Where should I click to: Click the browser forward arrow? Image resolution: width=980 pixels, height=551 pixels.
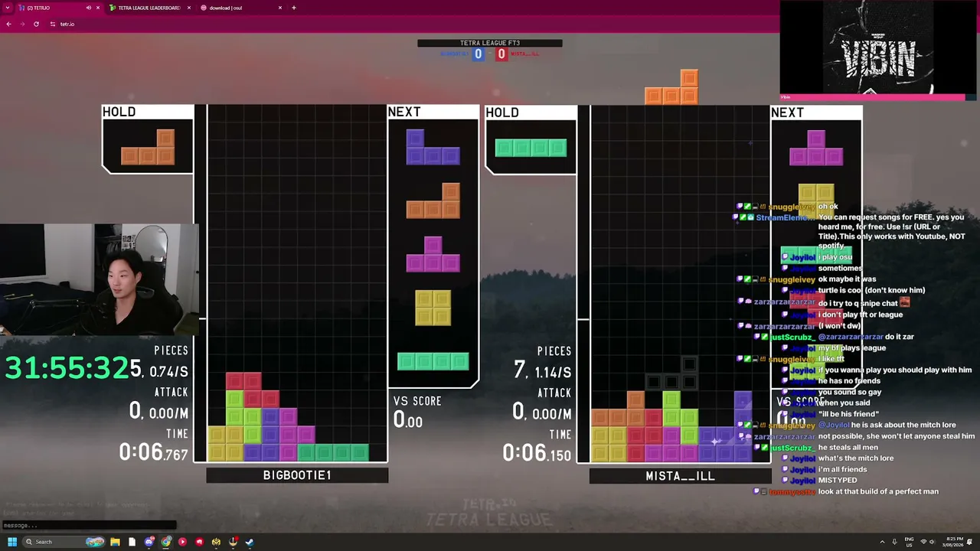click(x=22, y=24)
